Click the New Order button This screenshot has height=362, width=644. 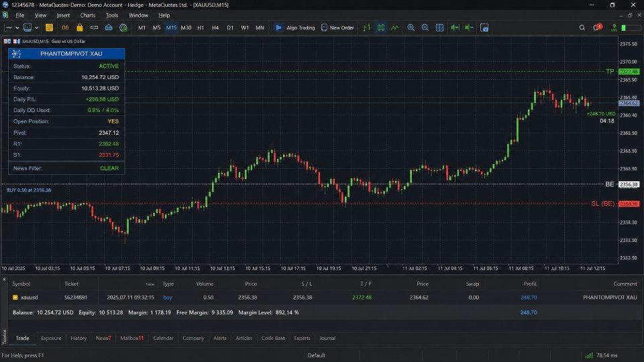[337, 27]
